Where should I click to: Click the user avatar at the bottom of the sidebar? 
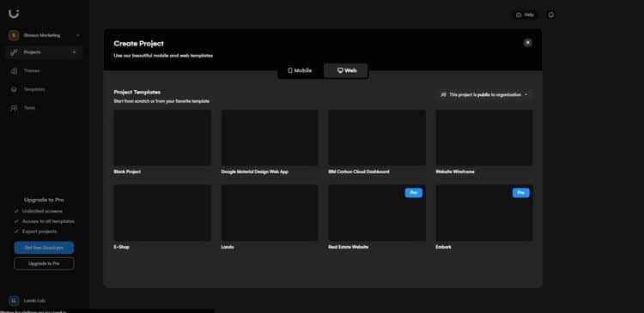click(x=14, y=301)
